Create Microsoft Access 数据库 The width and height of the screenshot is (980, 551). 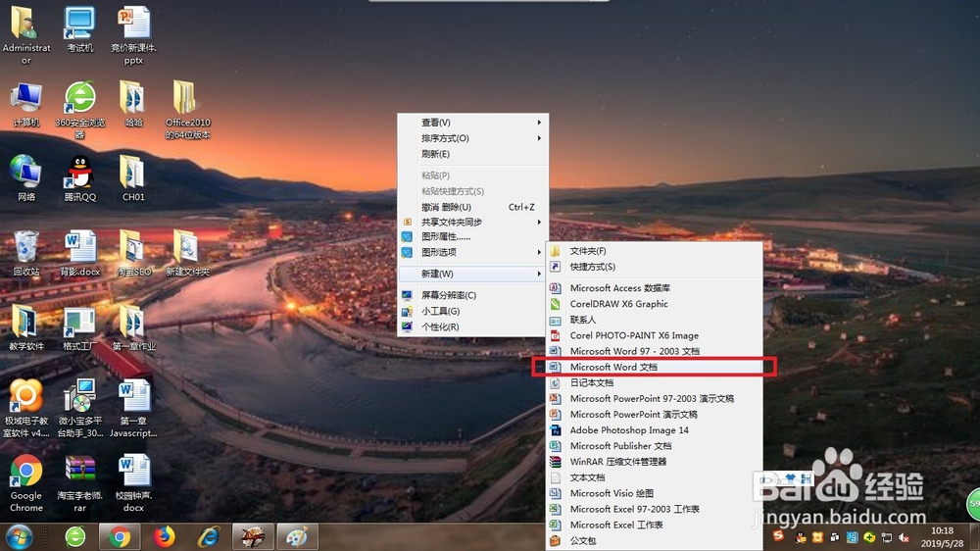pyautogui.click(x=655, y=288)
